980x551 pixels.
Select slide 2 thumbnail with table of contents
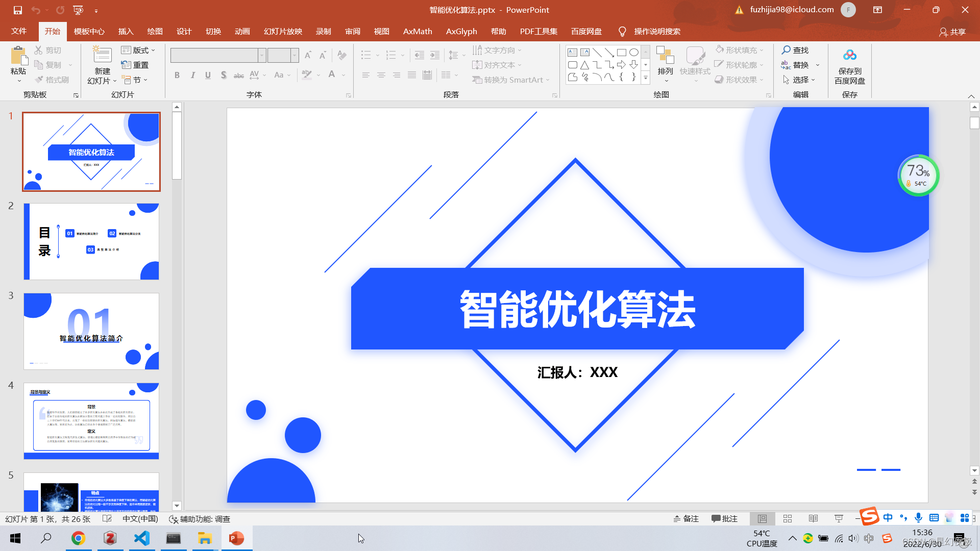pyautogui.click(x=91, y=241)
